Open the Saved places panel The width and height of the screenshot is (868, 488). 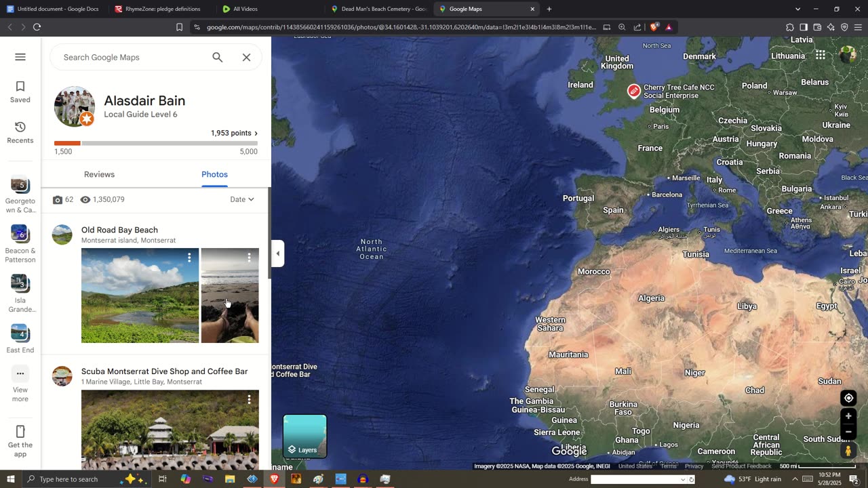pyautogui.click(x=20, y=92)
